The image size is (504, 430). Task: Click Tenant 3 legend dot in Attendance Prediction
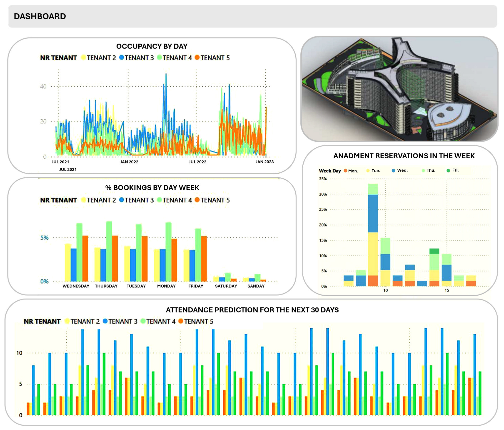(105, 321)
